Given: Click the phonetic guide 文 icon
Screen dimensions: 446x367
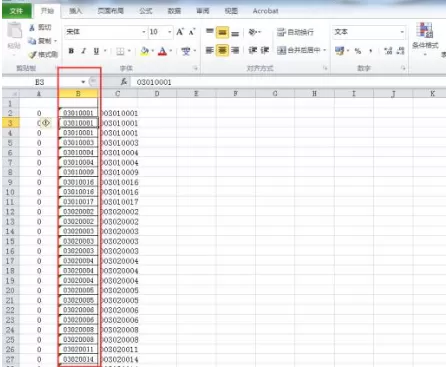Looking at the screenshot, I should [x=186, y=51].
